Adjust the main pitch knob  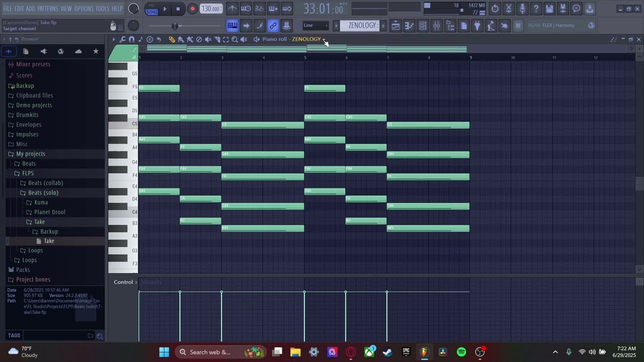[x=133, y=25]
